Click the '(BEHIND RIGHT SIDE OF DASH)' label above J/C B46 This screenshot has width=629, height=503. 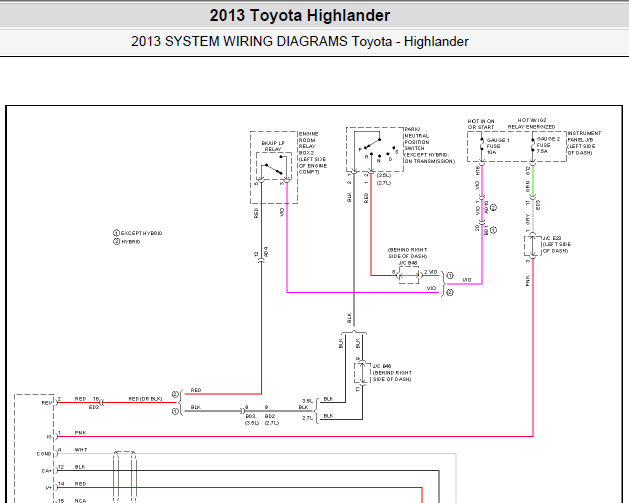[407, 253]
